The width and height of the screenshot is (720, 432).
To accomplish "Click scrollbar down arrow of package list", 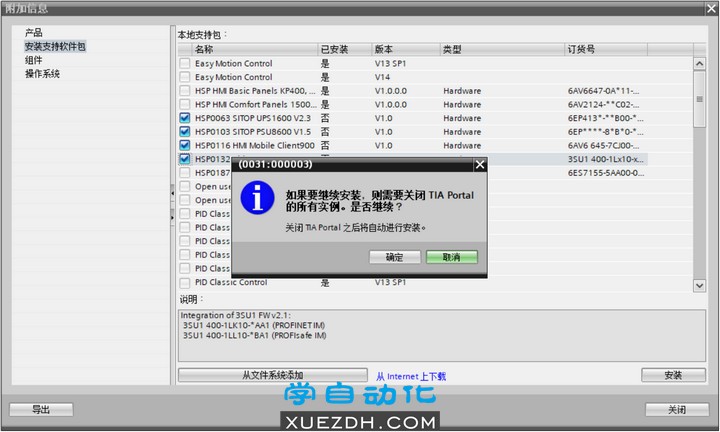I will (x=699, y=286).
